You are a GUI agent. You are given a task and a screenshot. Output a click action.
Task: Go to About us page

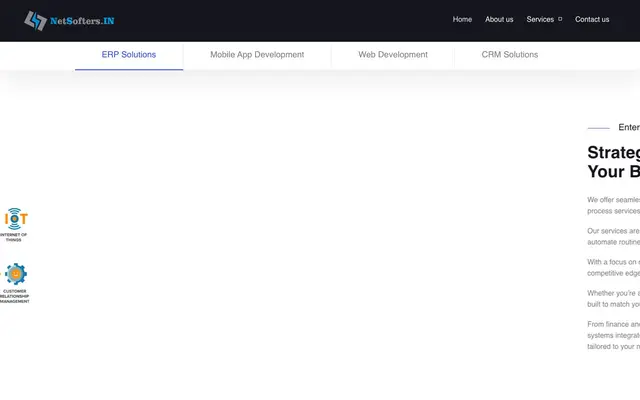click(x=499, y=19)
